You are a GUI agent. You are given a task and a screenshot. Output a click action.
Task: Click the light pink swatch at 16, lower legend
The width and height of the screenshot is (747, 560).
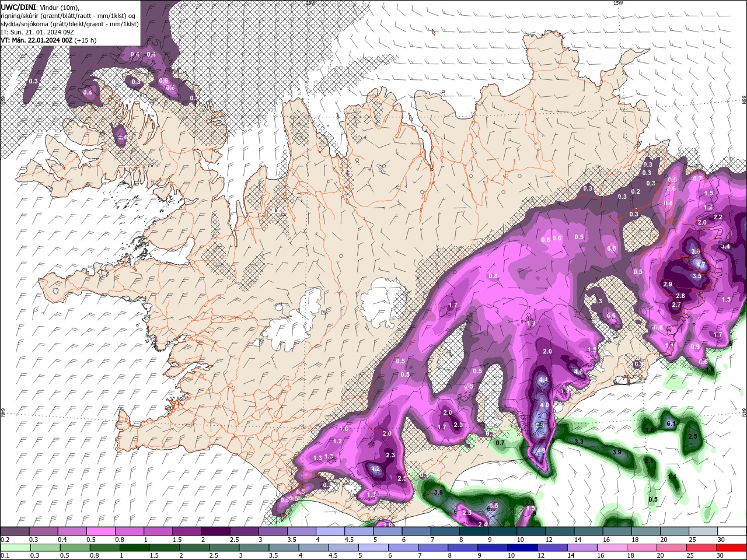[x=612, y=547]
